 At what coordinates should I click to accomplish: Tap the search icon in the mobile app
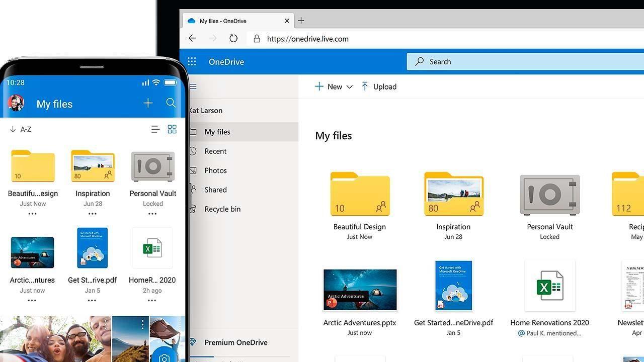point(171,103)
